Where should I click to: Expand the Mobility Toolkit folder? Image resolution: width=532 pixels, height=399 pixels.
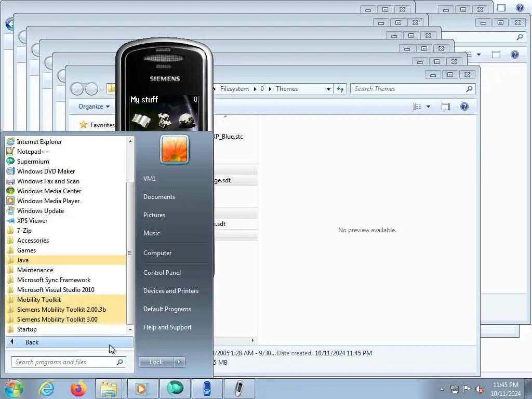pyautogui.click(x=66, y=300)
